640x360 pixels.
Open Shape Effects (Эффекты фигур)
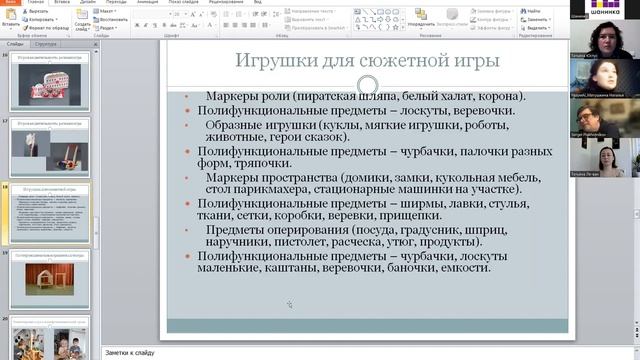tap(491, 28)
